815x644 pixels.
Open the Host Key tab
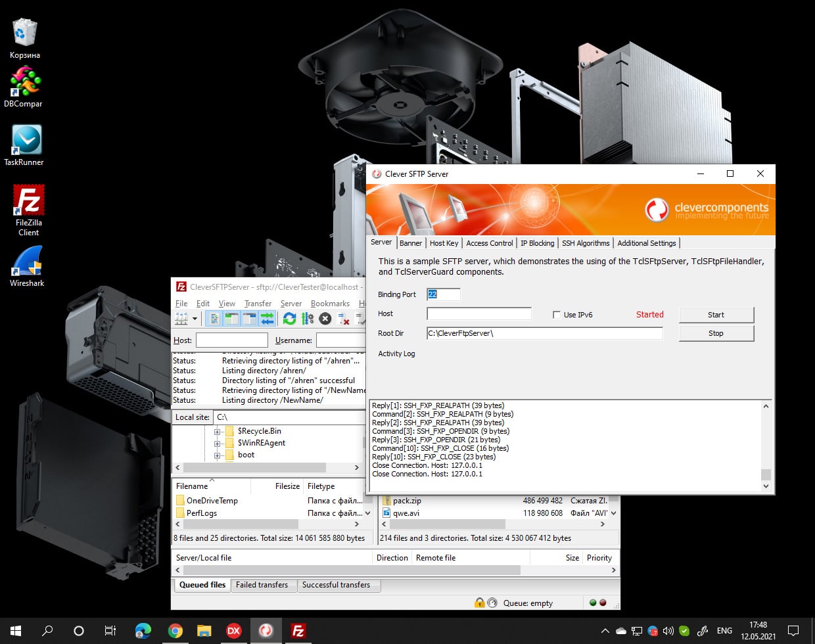point(444,243)
